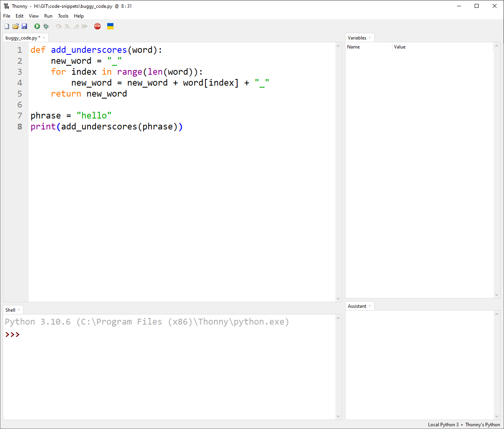Click the Name column header in Variables

(369, 47)
